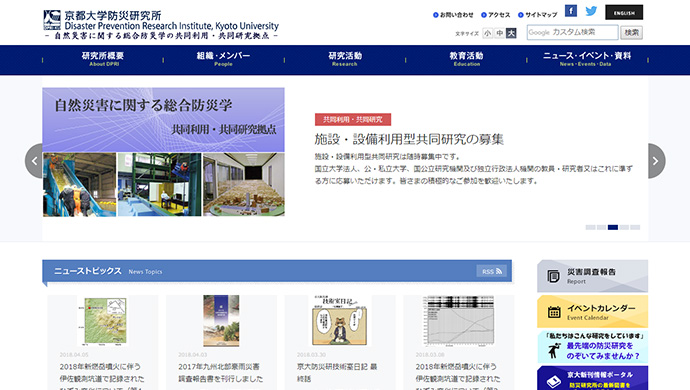690x390 pixels.
Task: Open 2017年九州北部豪雨災害 news title
Action: (220, 372)
